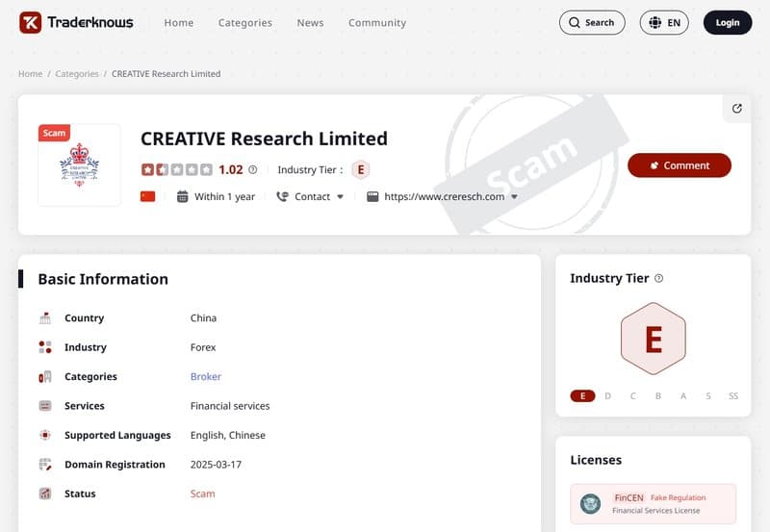Expand the Contact dropdown
Screen dimensions: 770x532
[319, 197]
